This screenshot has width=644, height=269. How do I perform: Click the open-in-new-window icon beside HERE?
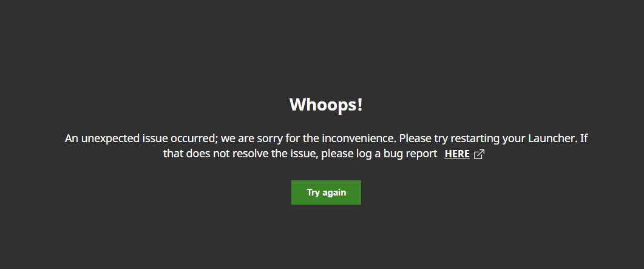point(480,154)
